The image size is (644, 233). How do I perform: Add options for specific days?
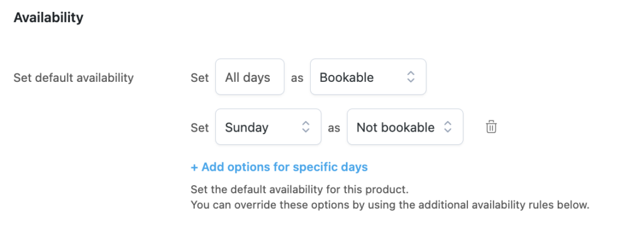point(279,168)
